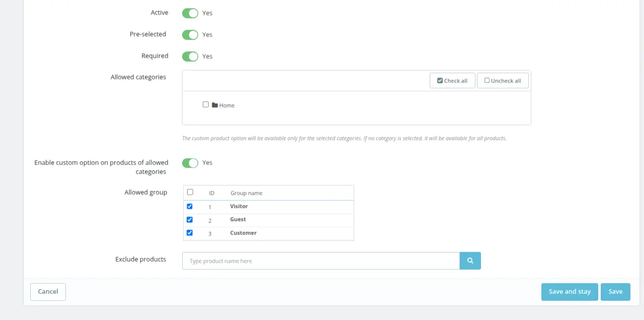Tick the select-all groups header checkbox

click(190, 192)
